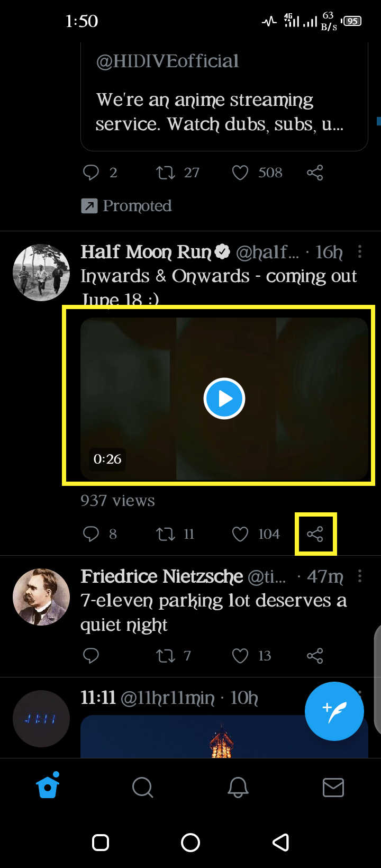Share the Half Moon Run video tweet

(x=315, y=534)
